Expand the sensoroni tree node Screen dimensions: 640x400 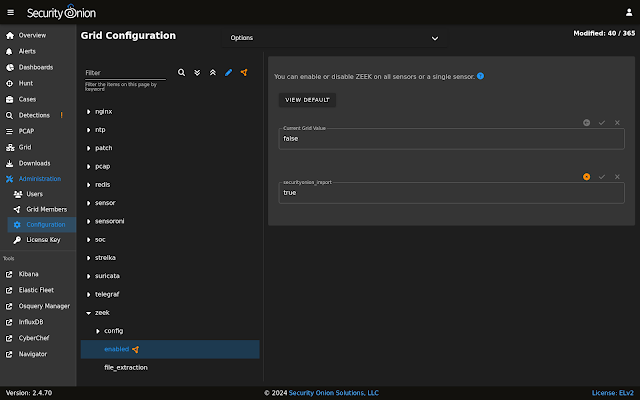(89, 221)
